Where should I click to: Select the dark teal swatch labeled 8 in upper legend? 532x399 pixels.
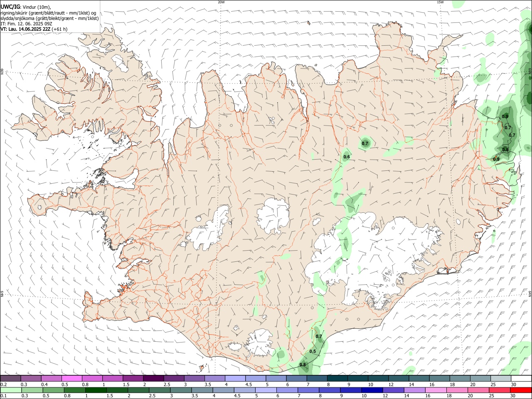tap(337, 378)
